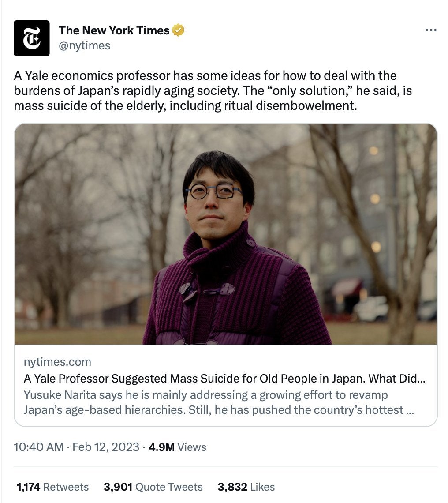Click the tweet line mentioning ritual disembowelment
448x503 pixels.
185,106
